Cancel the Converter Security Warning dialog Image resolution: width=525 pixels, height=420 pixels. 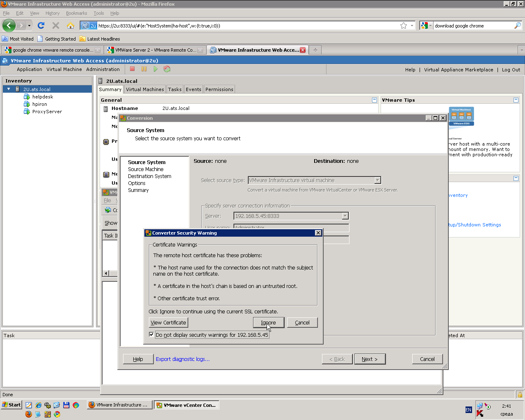pos(302,323)
